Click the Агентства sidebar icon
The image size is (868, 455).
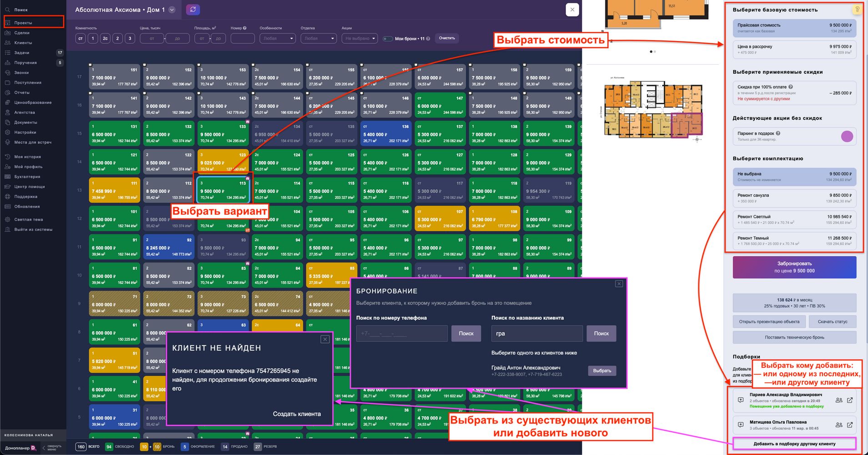pyautogui.click(x=8, y=112)
